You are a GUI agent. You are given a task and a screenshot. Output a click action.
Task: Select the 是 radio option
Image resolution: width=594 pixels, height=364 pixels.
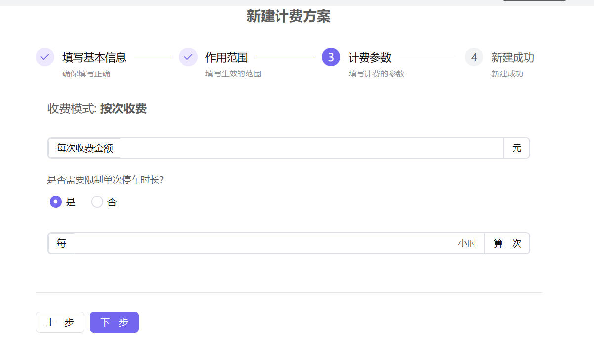pyautogui.click(x=55, y=202)
